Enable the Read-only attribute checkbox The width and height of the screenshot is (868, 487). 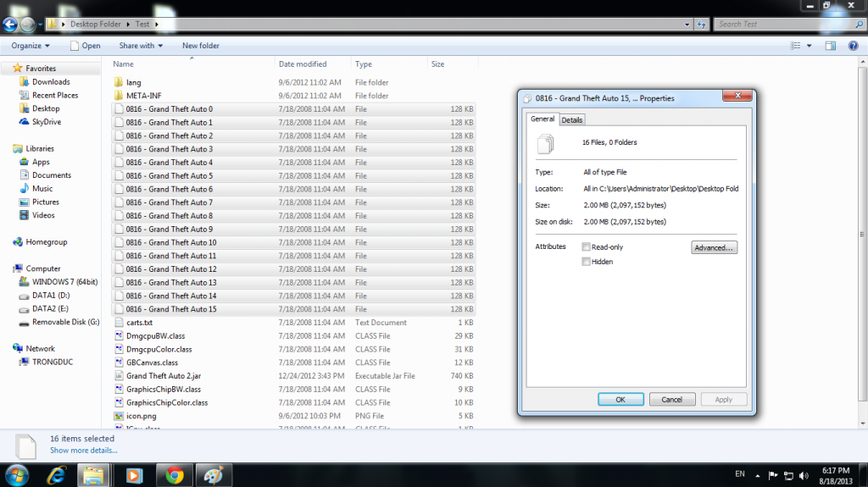click(586, 246)
